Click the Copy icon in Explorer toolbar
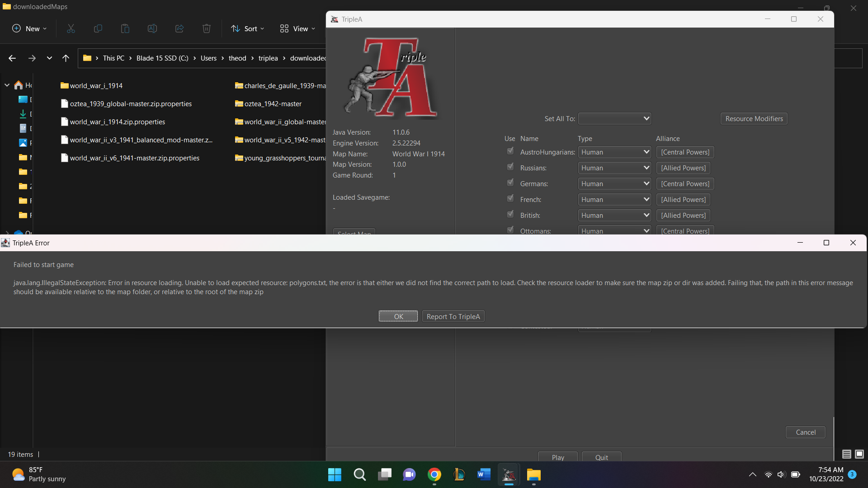 98,28
